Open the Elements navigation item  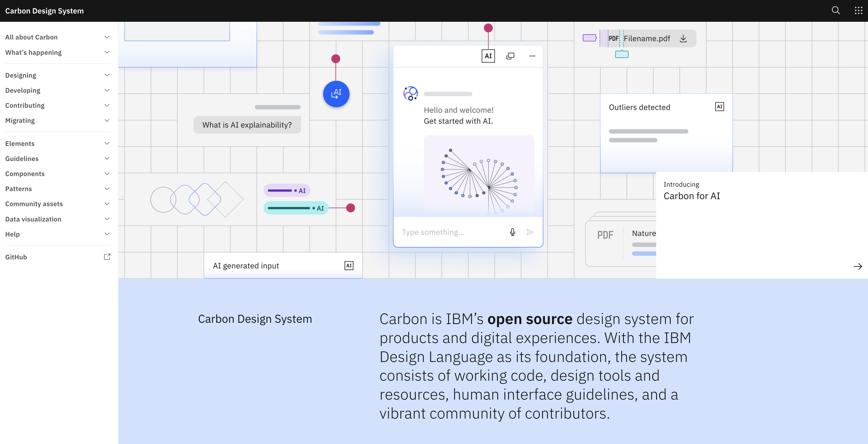click(x=58, y=143)
